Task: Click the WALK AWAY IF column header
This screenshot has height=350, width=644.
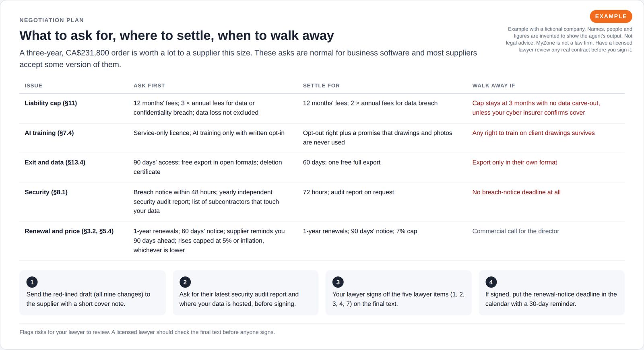Action: click(493, 86)
